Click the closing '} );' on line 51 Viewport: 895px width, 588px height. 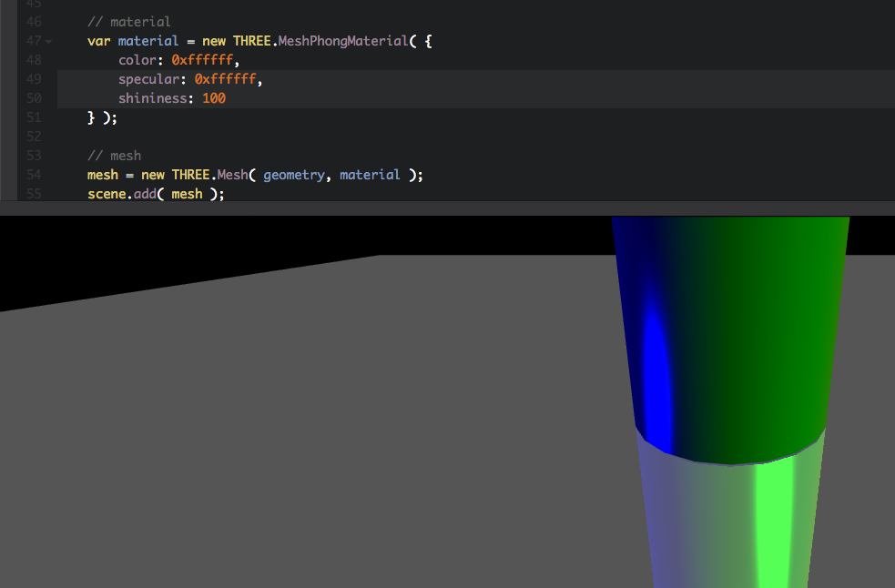click(102, 117)
